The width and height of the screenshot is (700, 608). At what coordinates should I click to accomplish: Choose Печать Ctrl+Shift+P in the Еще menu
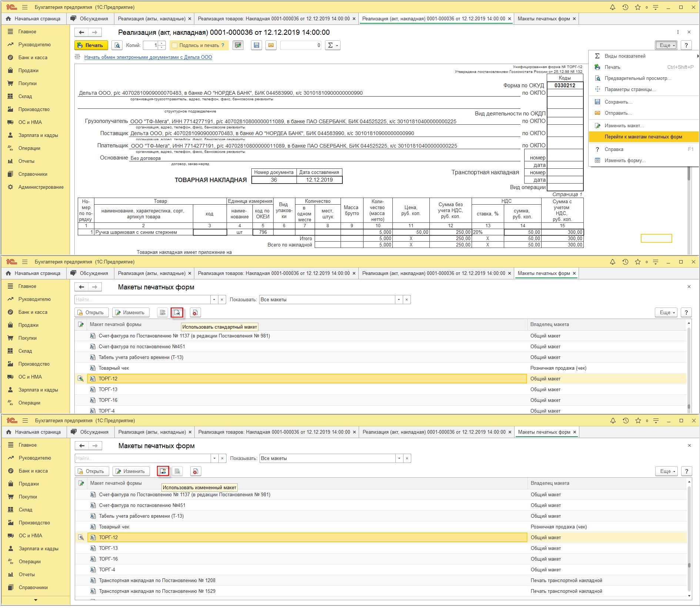pyautogui.click(x=644, y=67)
